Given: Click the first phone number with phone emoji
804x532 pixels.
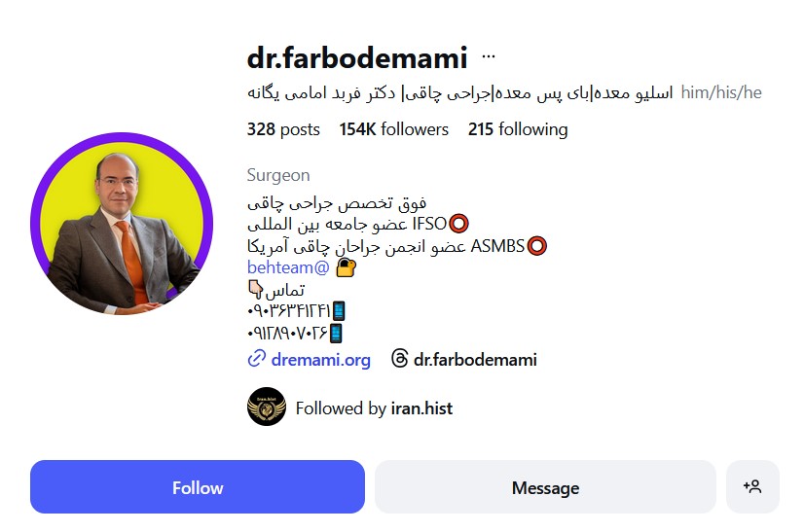Looking at the screenshot, I should pos(296,310).
